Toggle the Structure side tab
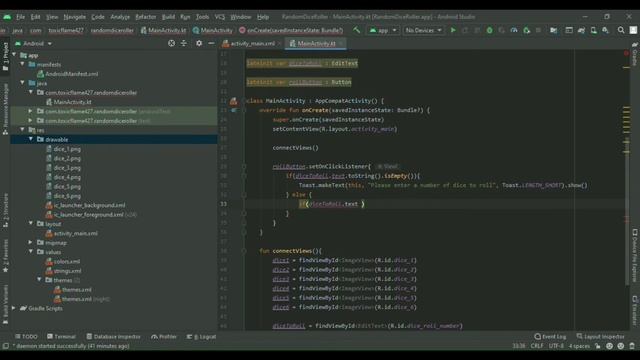The image size is (640, 360). pos(5,211)
